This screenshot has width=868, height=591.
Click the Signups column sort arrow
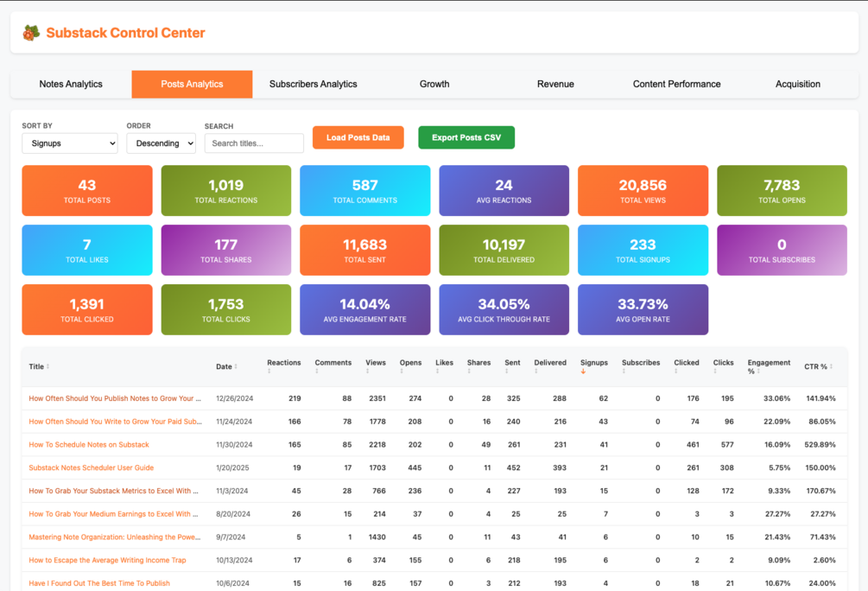point(583,372)
